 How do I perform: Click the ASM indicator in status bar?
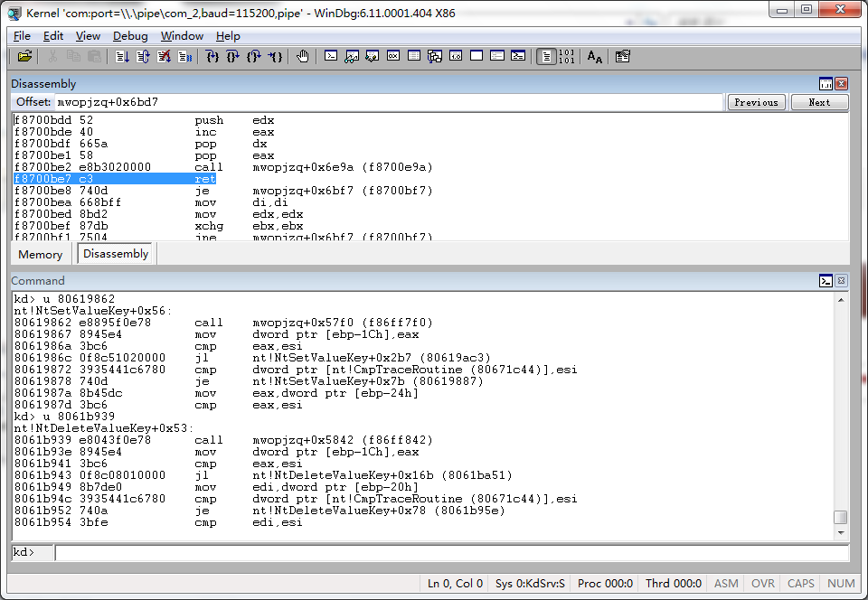[726, 584]
